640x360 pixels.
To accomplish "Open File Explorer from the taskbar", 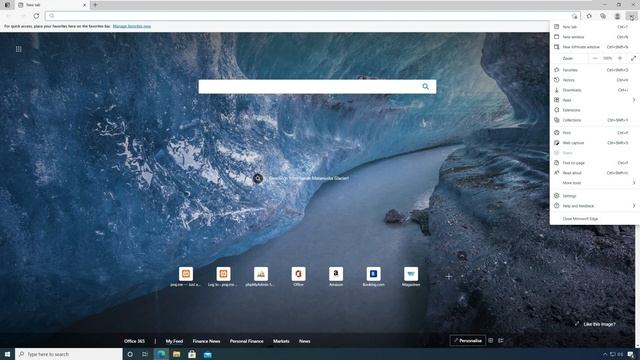I will (x=176, y=354).
